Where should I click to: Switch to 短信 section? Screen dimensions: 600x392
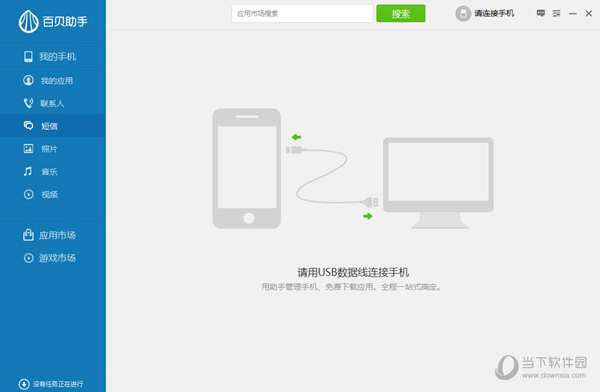49,126
